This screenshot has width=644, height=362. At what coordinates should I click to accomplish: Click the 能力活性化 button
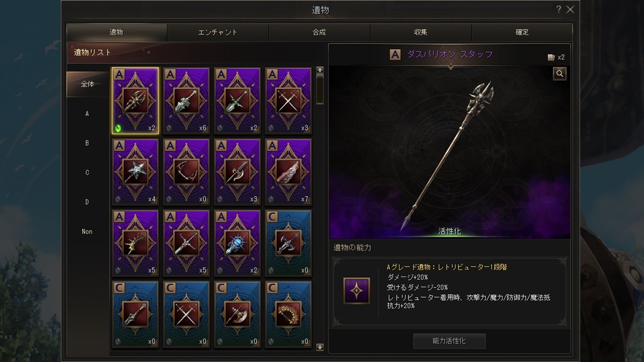(449, 341)
